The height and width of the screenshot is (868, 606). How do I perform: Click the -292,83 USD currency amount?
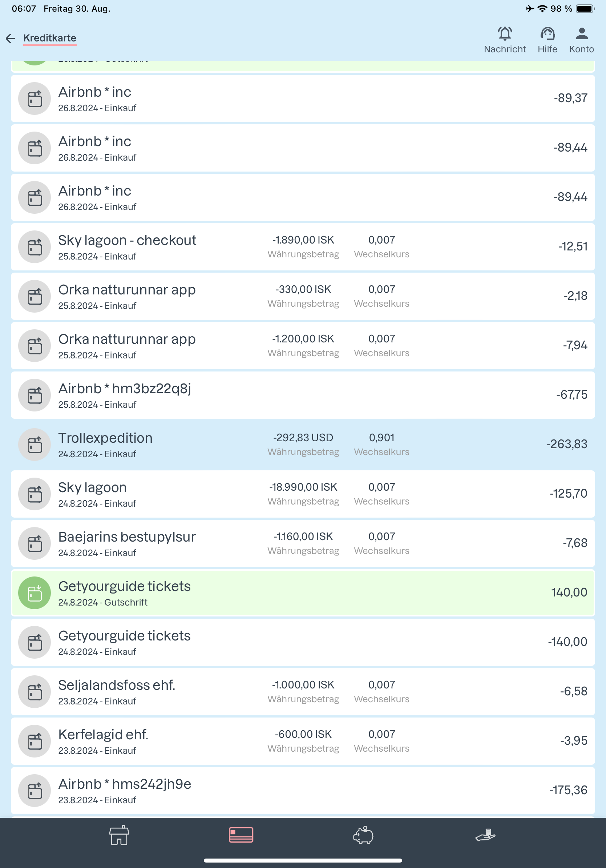(303, 438)
